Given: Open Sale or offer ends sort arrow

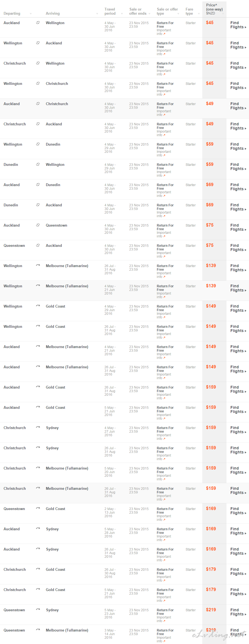Looking at the screenshot, I should [x=150, y=14].
